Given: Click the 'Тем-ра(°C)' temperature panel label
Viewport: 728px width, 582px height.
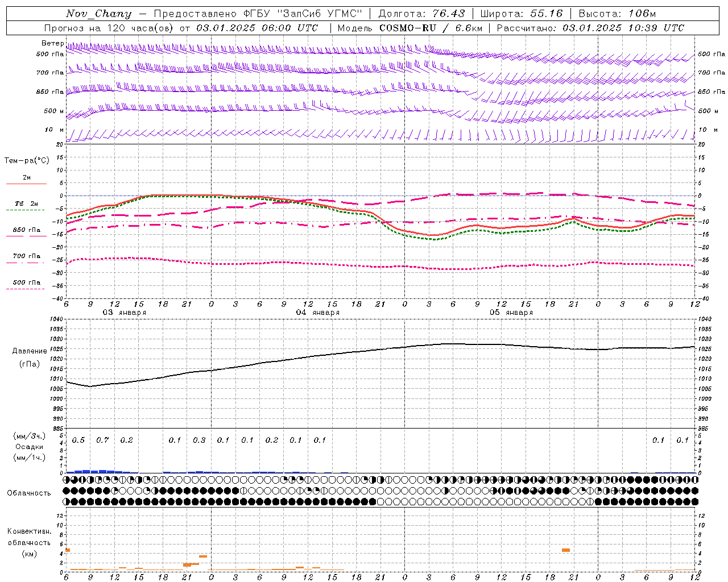Looking at the screenshot, I should click(27, 161).
